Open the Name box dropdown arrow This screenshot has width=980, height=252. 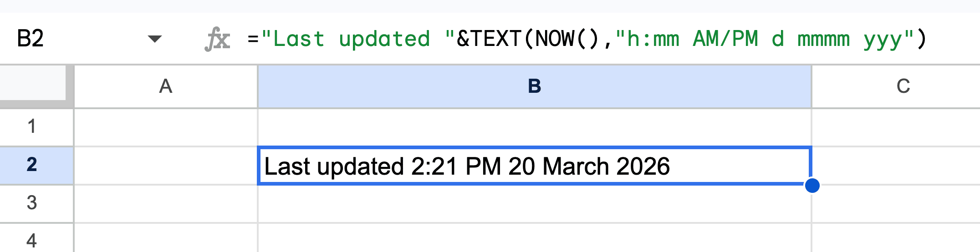[155, 39]
